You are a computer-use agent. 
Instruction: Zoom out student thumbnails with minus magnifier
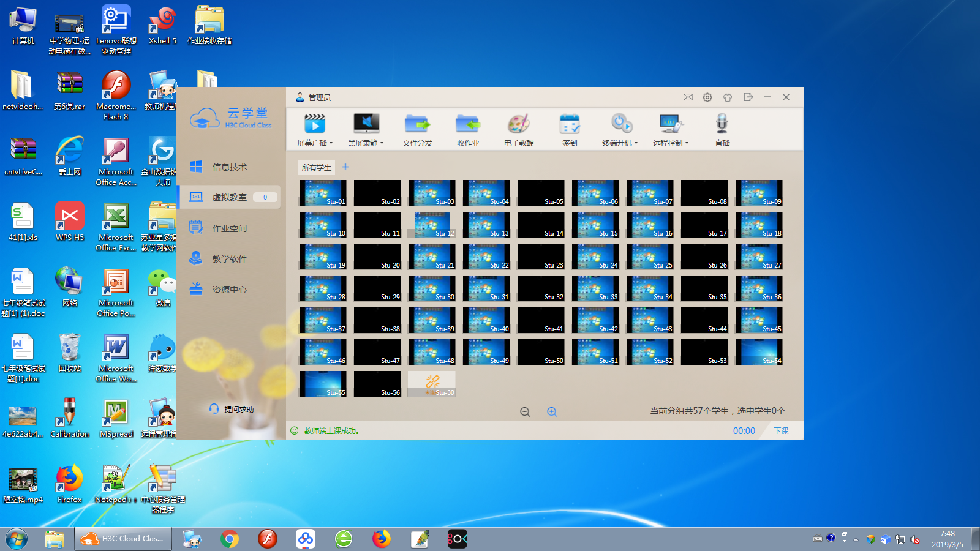525,412
